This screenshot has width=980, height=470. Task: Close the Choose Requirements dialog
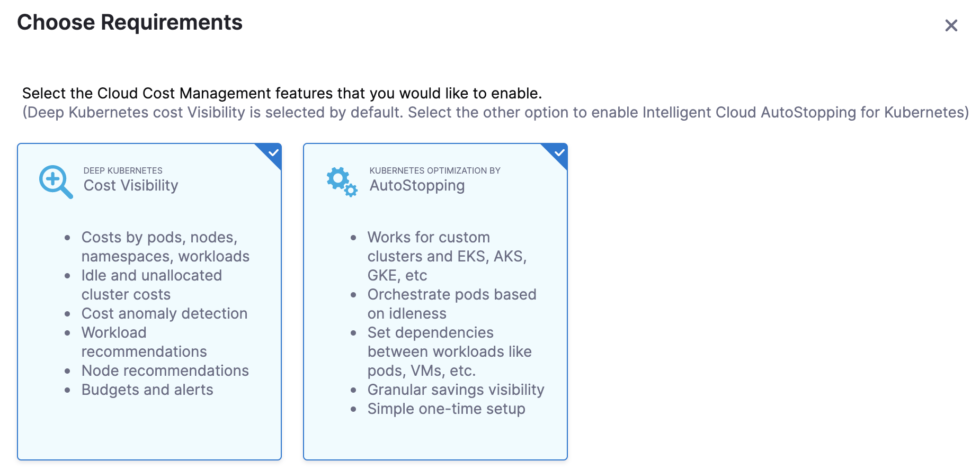tap(951, 25)
